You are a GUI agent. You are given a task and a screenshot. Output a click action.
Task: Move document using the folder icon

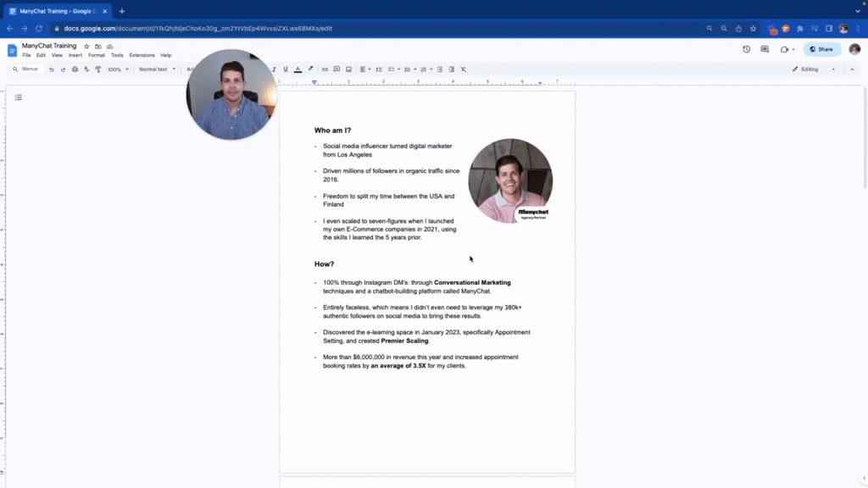click(x=98, y=47)
